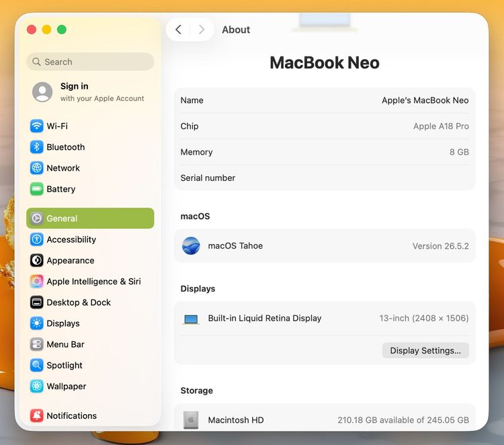The image size is (504, 445).
Task: Click the built-in display laptop icon
Action: 191,319
